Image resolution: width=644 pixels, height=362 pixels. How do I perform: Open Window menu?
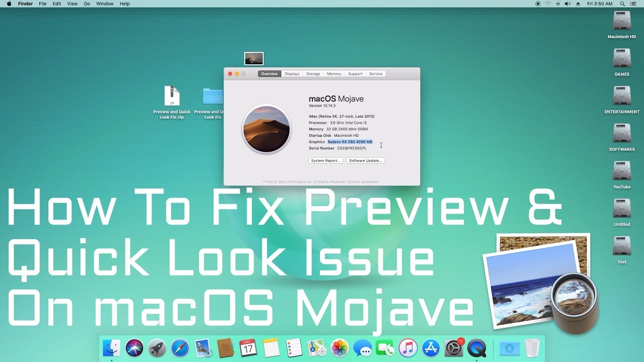click(x=105, y=4)
